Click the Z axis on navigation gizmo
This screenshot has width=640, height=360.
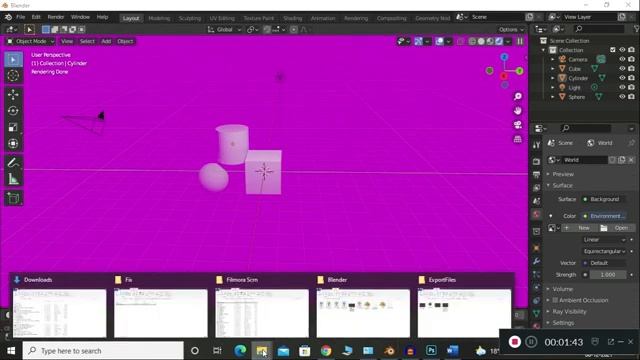point(504,57)
